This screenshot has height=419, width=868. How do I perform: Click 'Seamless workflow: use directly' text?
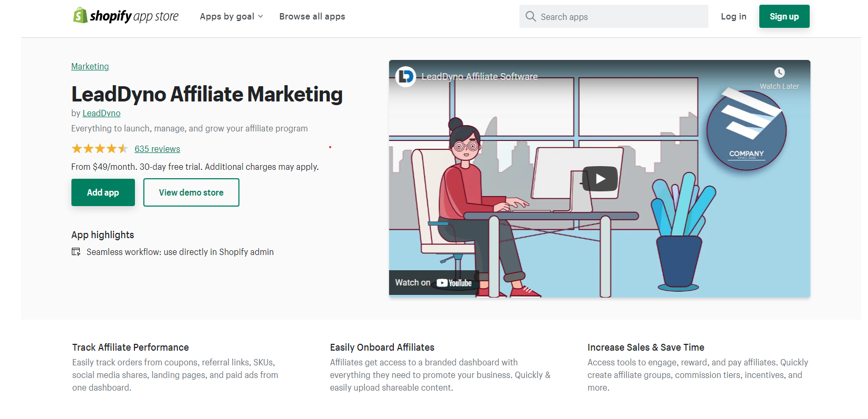point(180,252)
